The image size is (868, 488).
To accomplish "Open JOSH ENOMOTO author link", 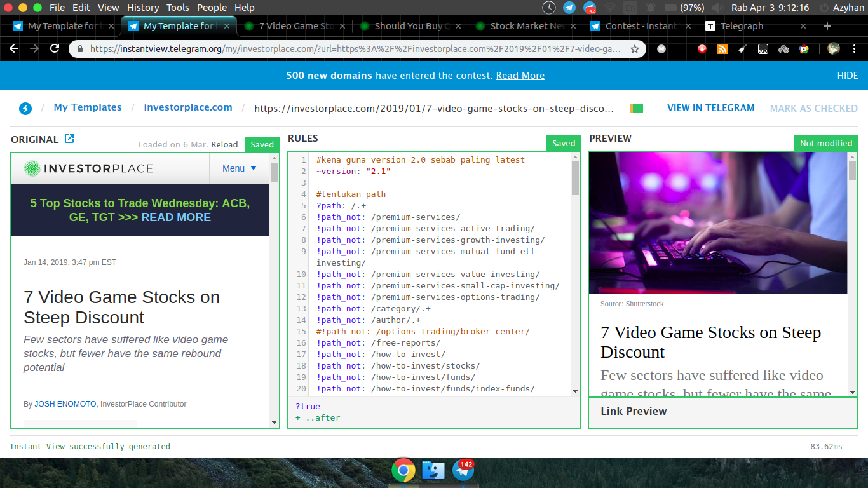I will 65,404.
